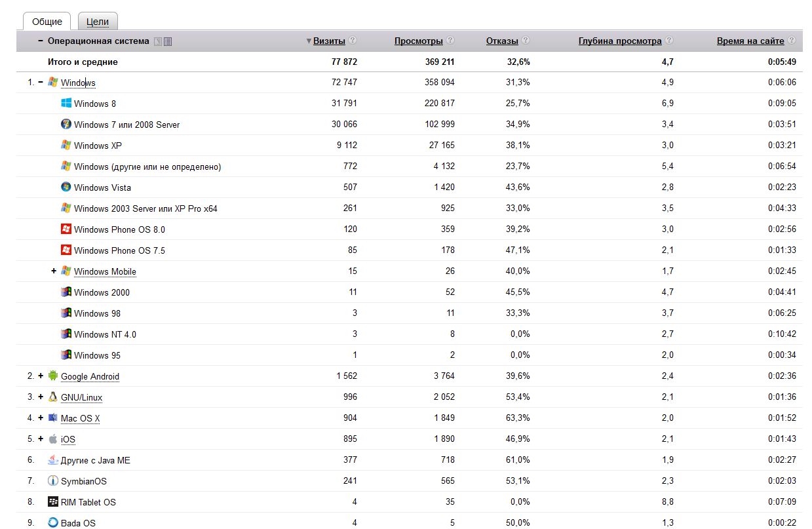The height and width of the screenshot is (529, 812).
Task: Click the Windows flag icon in row 1
Action: [53, 82]
